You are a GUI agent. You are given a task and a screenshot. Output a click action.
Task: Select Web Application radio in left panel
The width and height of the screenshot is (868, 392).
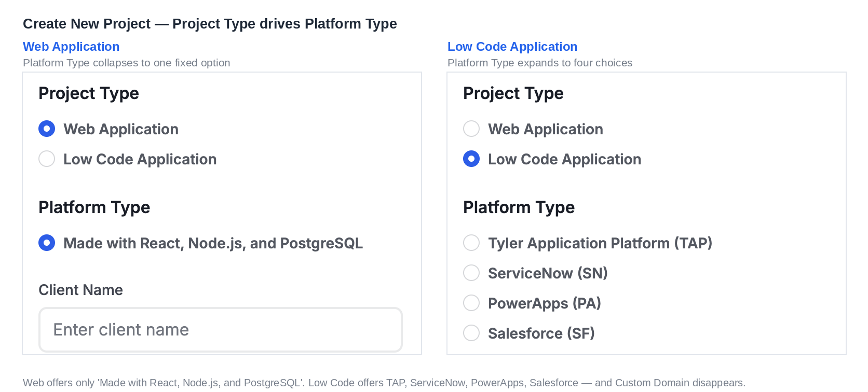[47, 129]
